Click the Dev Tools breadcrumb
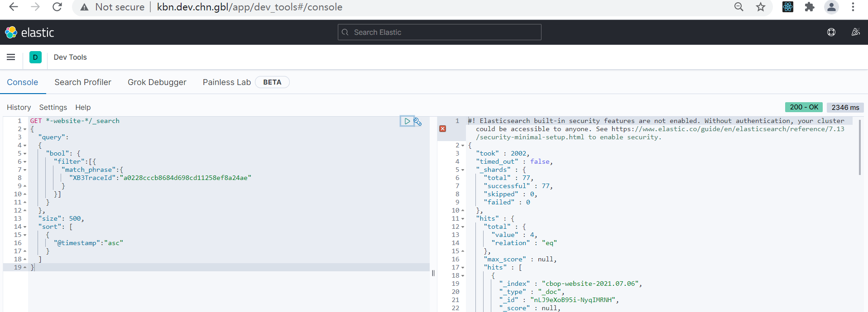The width and height of the screenshot is (868, 312). pyautogui.click(x=70, y=57)
